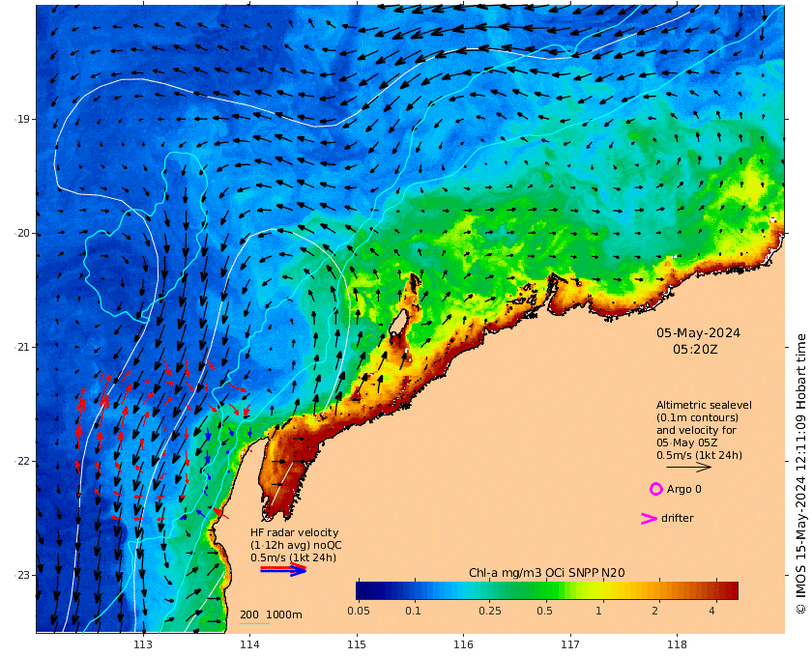Image resolution: width=812 pixels, height=657 pixels.
Task: Click the green 0.5 region of colorbar
Action: coord(545,590)
